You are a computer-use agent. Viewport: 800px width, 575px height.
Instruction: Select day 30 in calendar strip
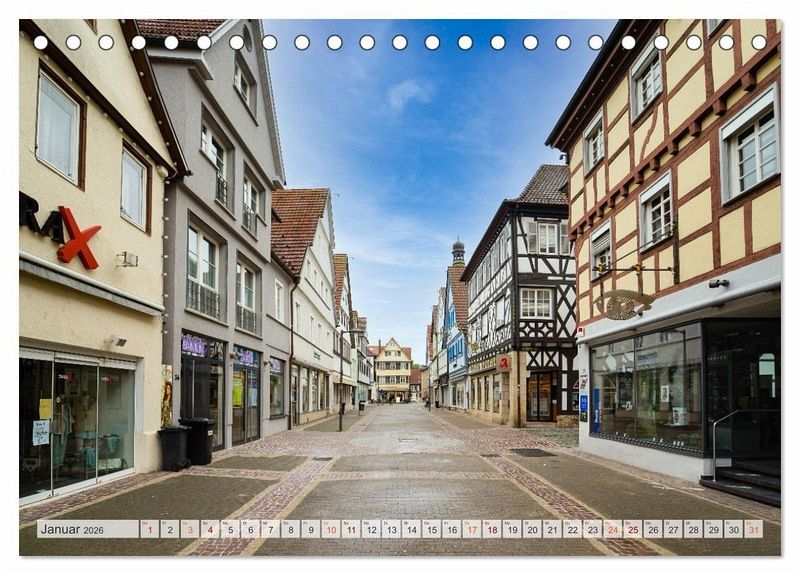click(x=734, y=529)
